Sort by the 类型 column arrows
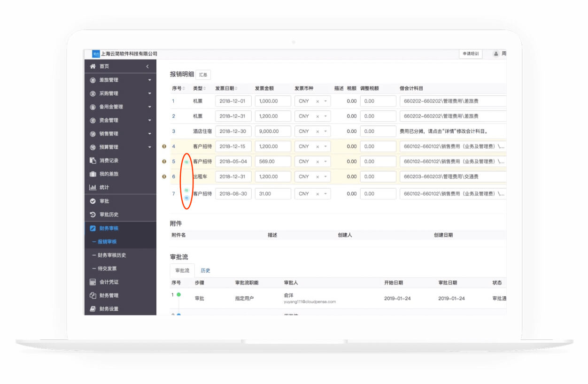 [x=204, y=88]
